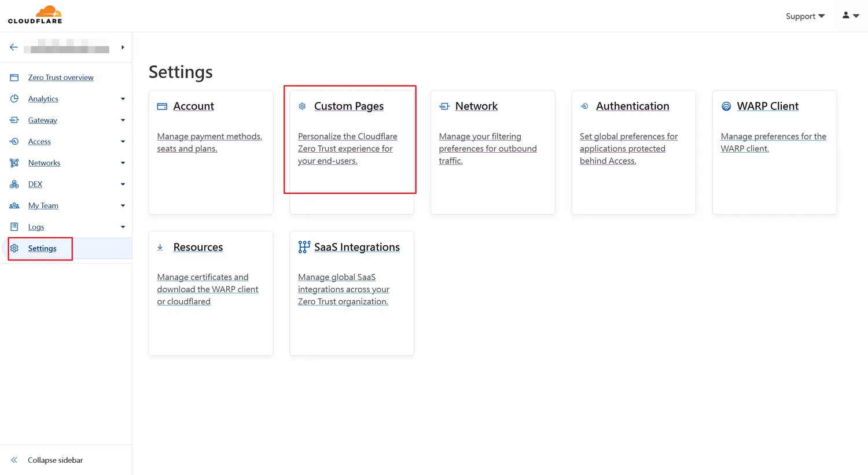868x475 pixels.
Task: Open the account switcher arrow
Action: (122, 47)
